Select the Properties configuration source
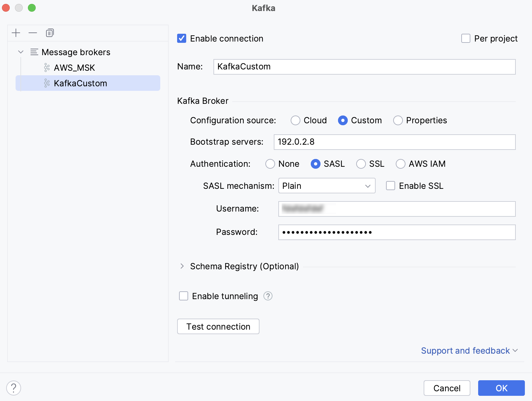This screenshot has width=532, height=401. pyautogui.click(x=398, y=120)
